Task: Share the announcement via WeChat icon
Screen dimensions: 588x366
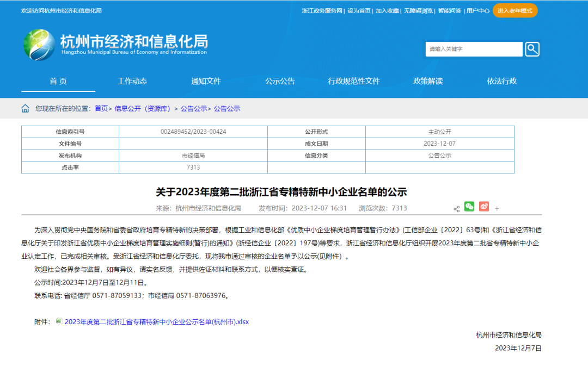Action: (x=469, y=207)
